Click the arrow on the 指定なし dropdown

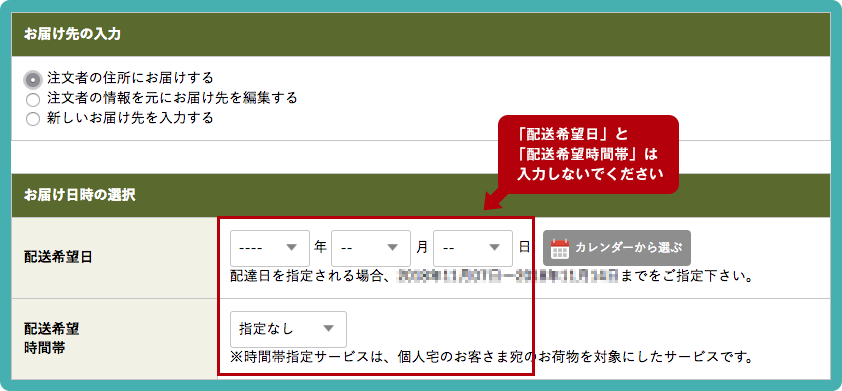coord(329,329)
